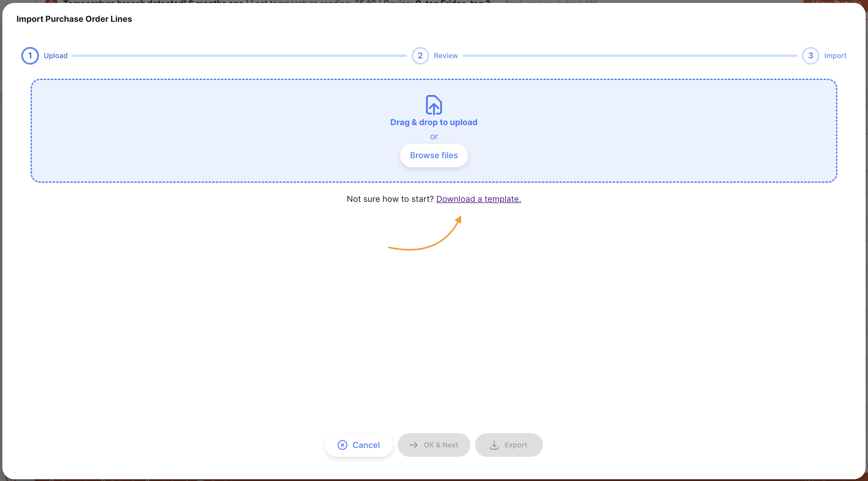This screenshot has height=481, width=868.
Task: Select the Upload step label
Action: [56, 55]
